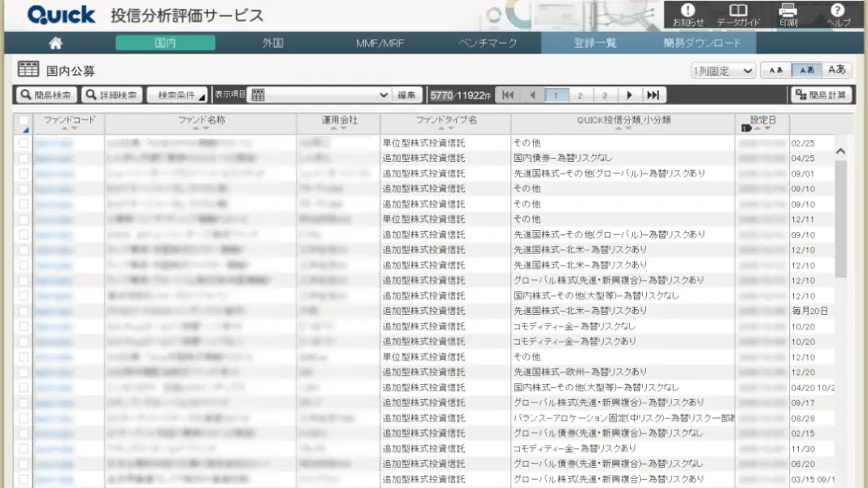Sort by 運用会社 column arrows
This screenshot has height=488, width=868.
coord(338,129)
